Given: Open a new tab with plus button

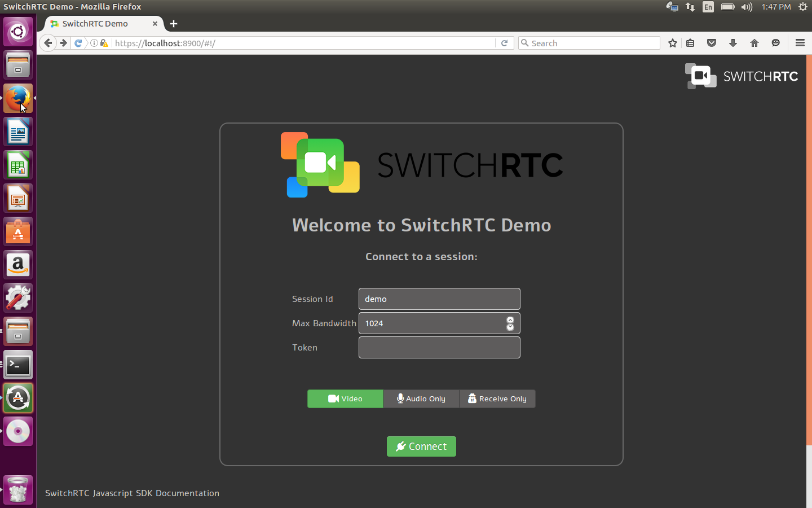Looking at the screenshot, I should (x=174, y=24).
